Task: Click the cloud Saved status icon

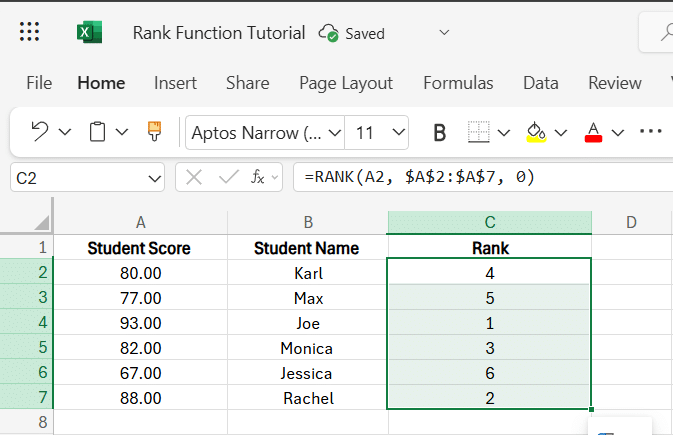Action: (328, 33)
